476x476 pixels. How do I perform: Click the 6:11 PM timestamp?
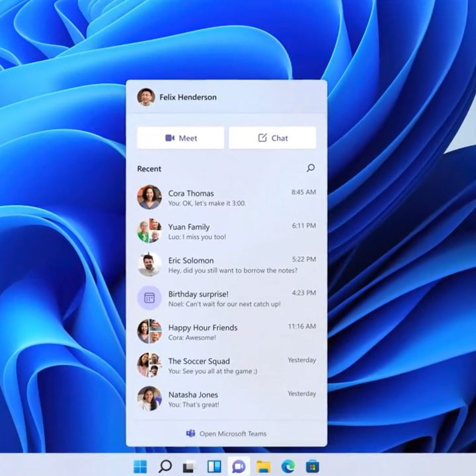click(304, 225)
